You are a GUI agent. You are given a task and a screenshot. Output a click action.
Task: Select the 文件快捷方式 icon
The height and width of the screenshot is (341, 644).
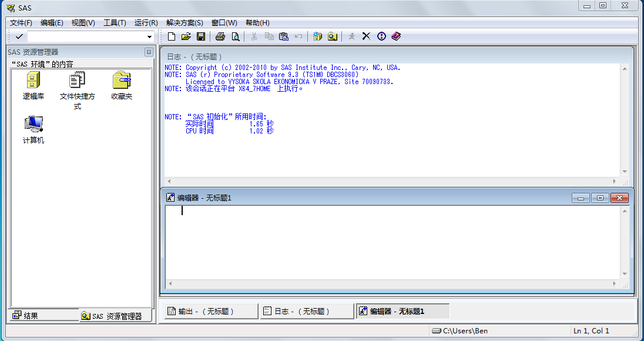[x=77, y=91]
